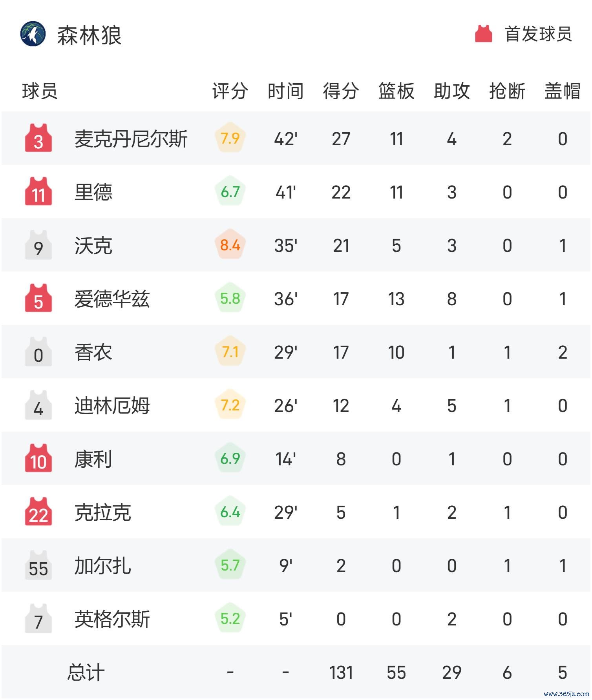Click the 7.9 rating badge
Image resolution: width=592 pixels, height=700 pixels.
click(230, 138)
